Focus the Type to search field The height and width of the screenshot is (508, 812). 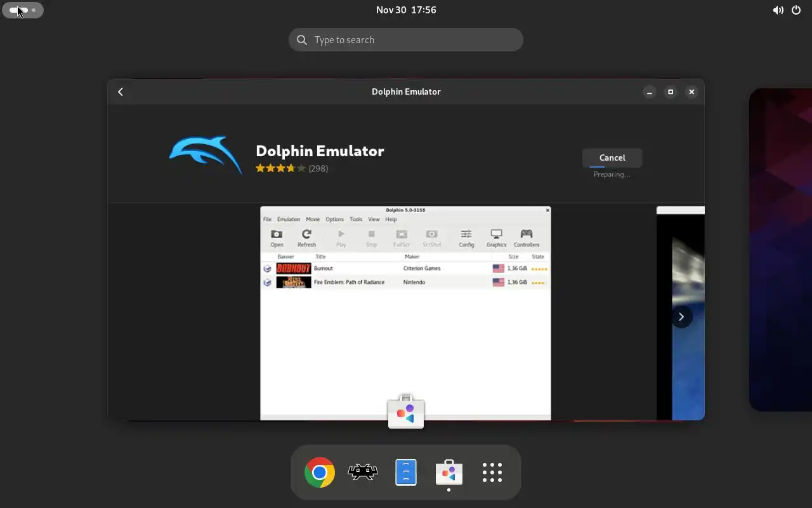406,39
